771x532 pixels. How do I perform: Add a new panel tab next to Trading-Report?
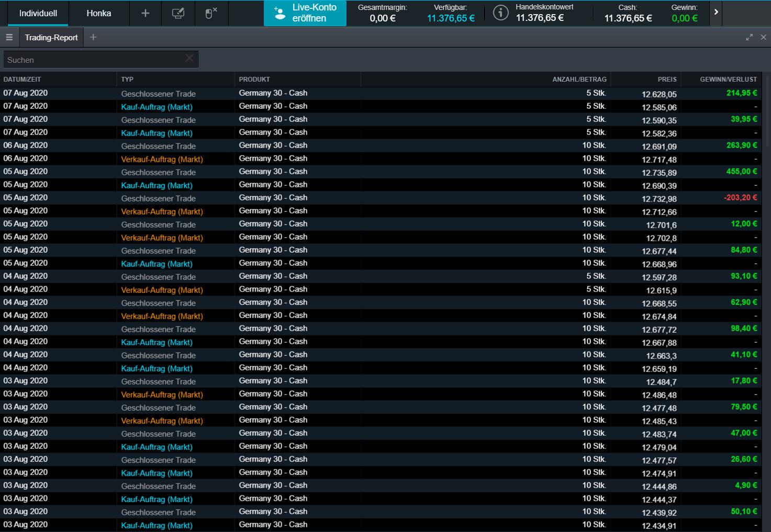(93, 37)
